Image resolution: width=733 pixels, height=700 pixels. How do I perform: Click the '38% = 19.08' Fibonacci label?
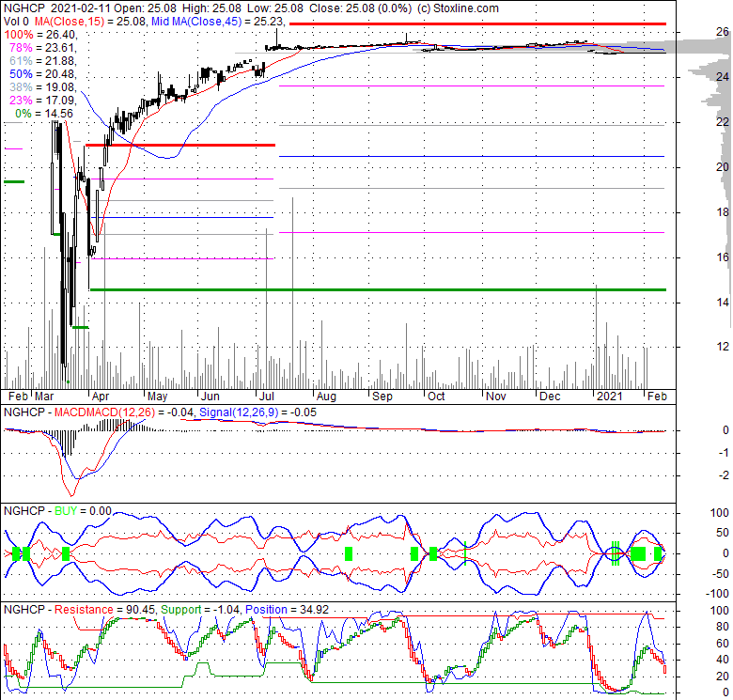[41, 87]
